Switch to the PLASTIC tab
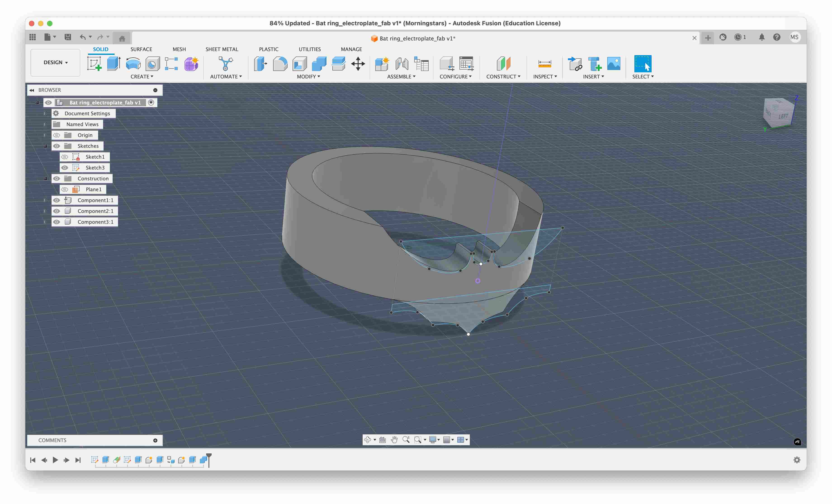Viewport: 832px width, 504px height. click(269, 49)
